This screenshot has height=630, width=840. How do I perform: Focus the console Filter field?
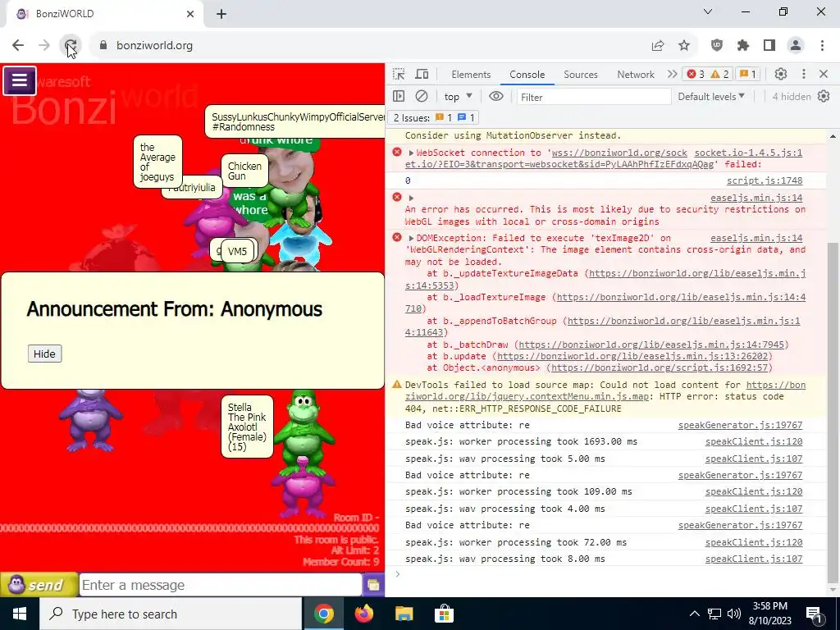[x=594, y=97]
